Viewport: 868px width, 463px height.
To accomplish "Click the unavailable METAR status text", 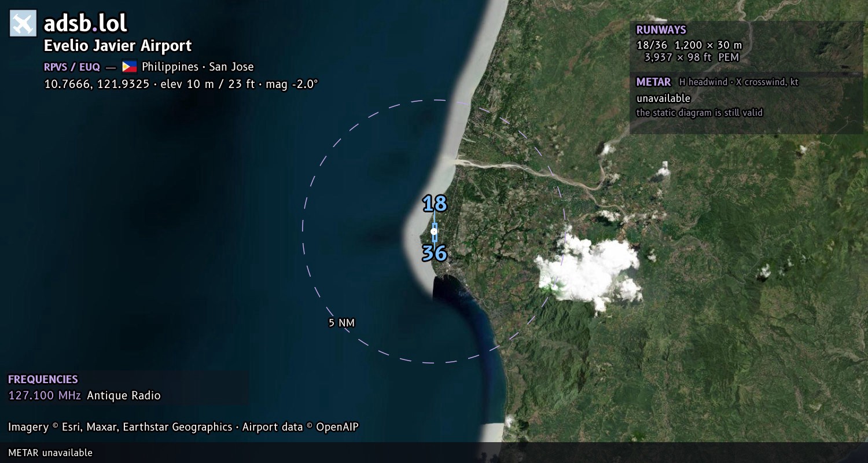I will (x=663, y=98).
